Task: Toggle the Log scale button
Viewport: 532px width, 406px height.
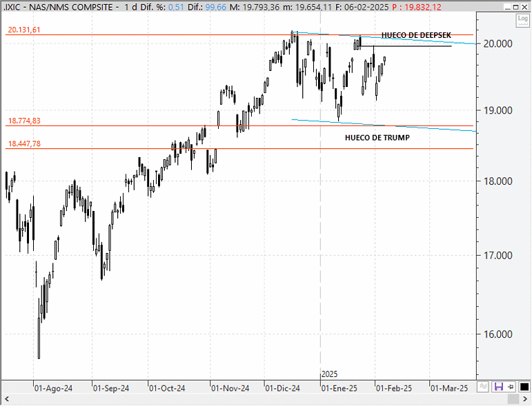Action: [522, 20]
